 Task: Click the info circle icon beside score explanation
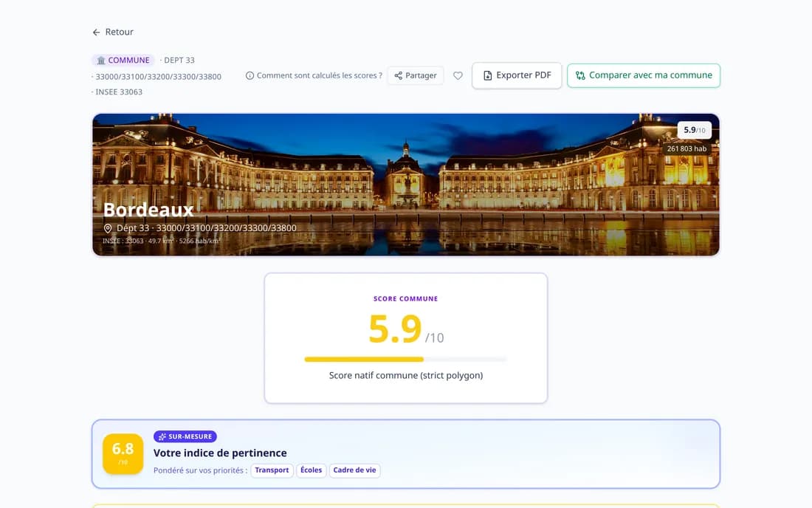coord(250,75)
